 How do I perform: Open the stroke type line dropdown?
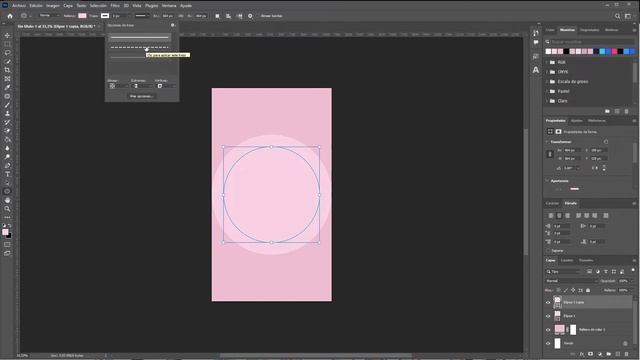[142, 16]
